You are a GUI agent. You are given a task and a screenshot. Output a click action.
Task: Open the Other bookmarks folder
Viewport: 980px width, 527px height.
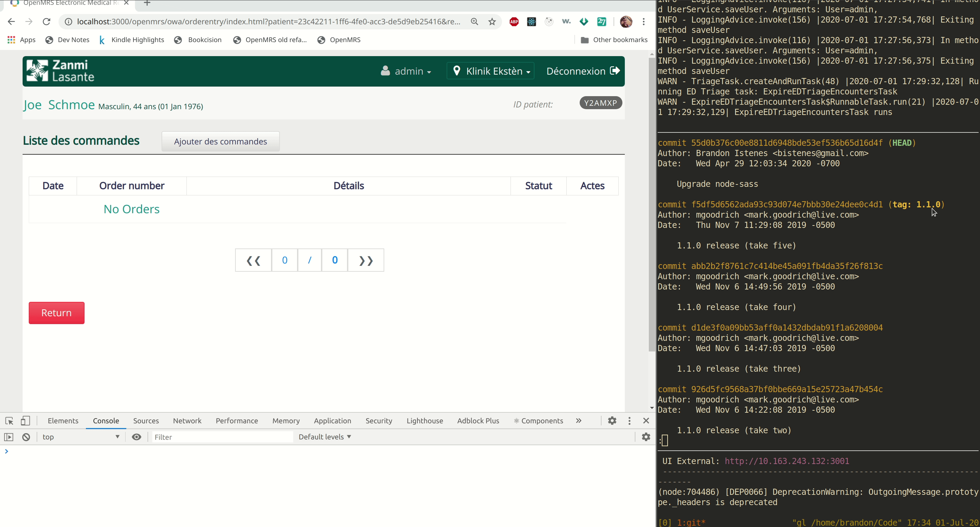(614, 40)
